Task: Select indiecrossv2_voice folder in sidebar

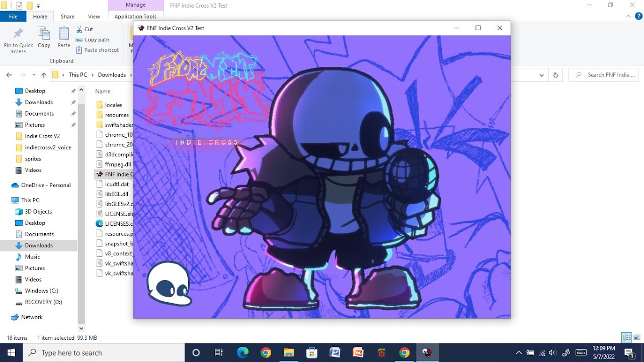Action: 48,147
